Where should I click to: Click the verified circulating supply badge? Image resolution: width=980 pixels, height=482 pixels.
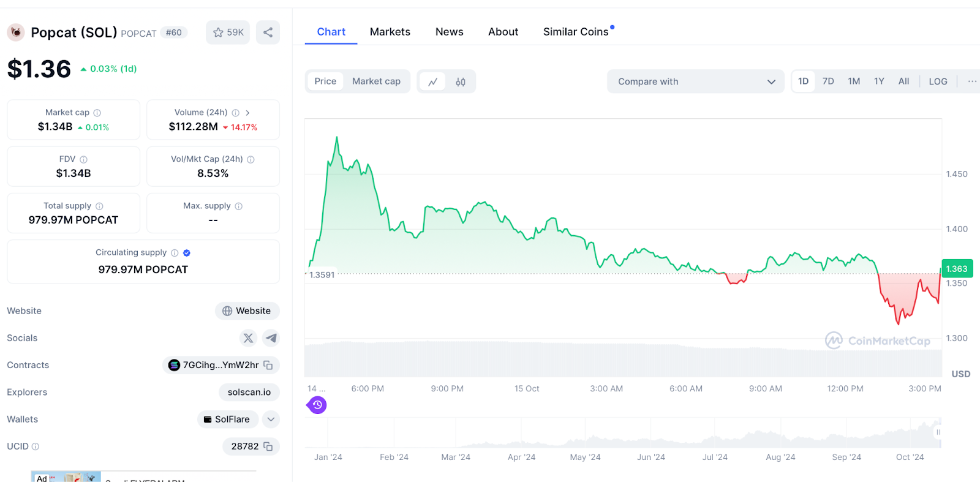(x=187, y=253)
